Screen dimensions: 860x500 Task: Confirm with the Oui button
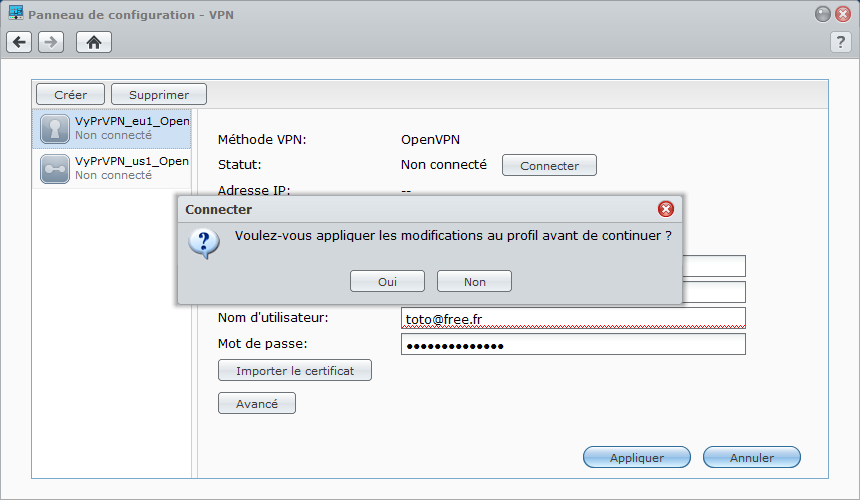coord(387,281)
